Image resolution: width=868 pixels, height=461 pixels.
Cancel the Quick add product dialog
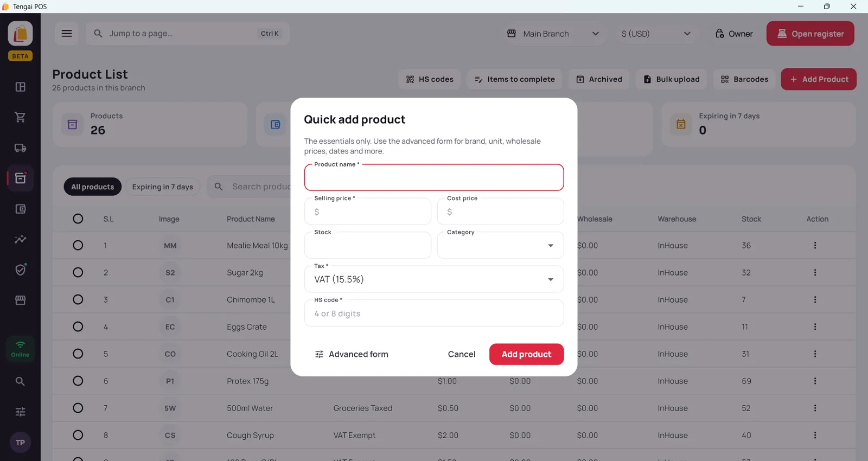point(462,354)
